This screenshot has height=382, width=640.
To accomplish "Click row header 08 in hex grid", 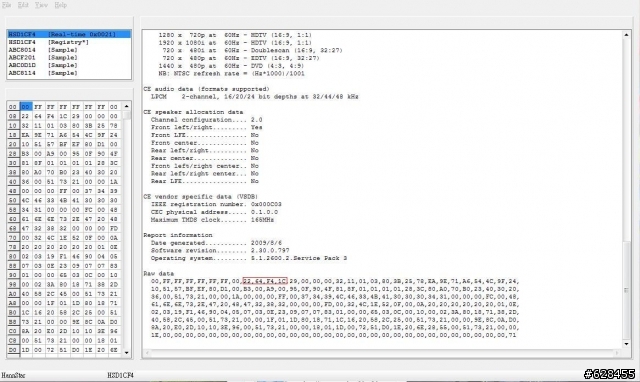I will (13, 116).
